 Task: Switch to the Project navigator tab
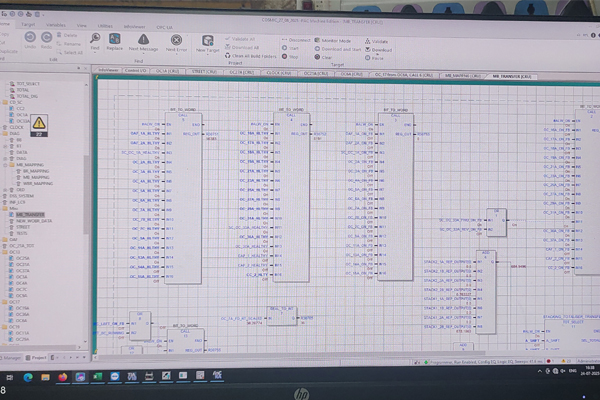click(x=36, y=358)
